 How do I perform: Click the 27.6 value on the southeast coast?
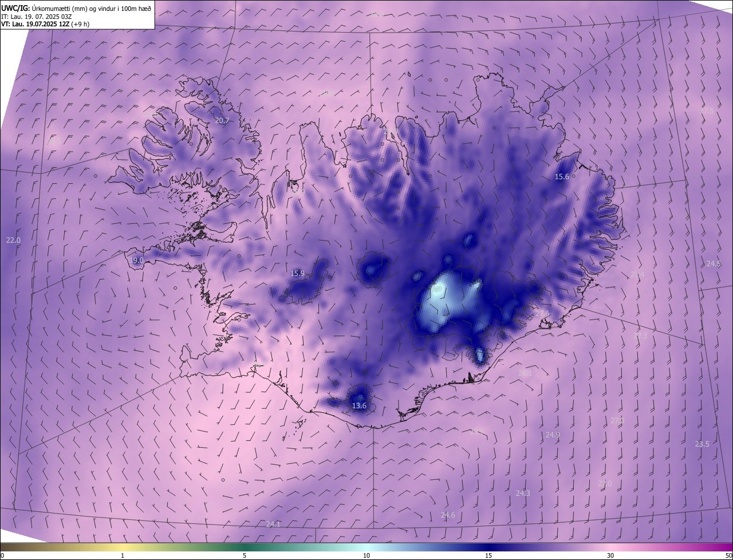click(x=542, y=314)
